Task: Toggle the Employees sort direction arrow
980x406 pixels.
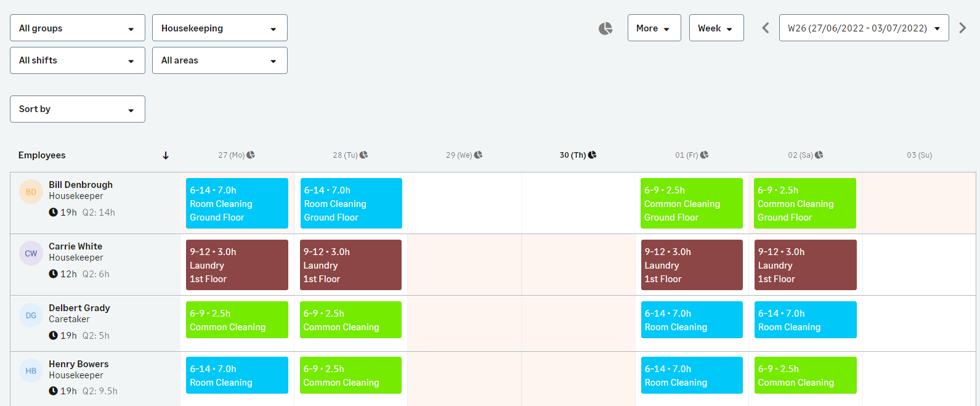Action: pyautogui.click(x=166, y=155)
